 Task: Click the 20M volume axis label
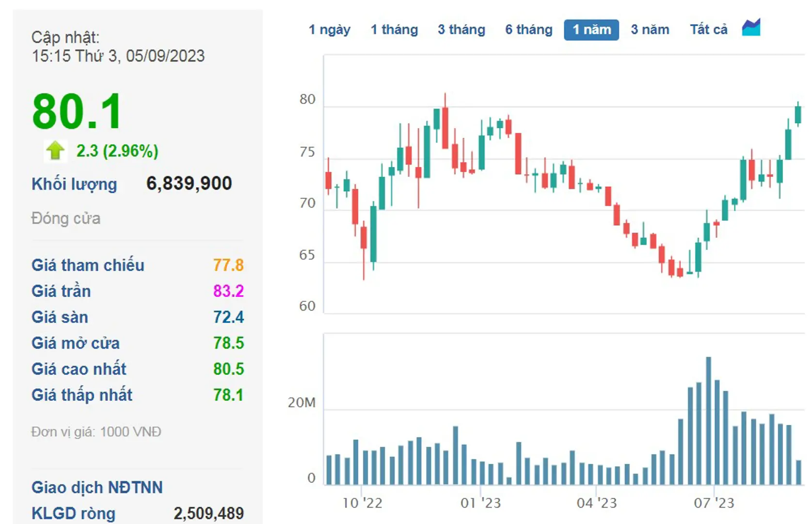[x=302, y=403]
